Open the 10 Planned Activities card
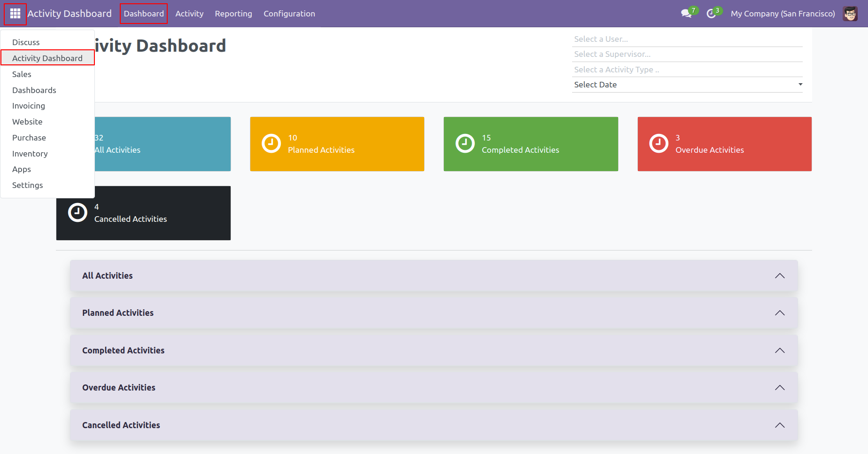Viewport: 868px width, 454px height. pos(337,144)
